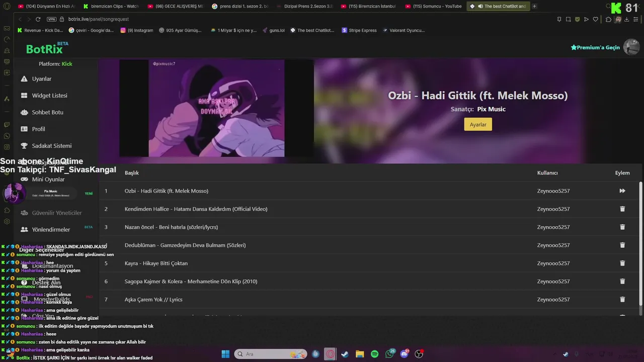Click the taskbar Ara search box
The width and height of the screenshot is (644, 362).
pos(271,354)
